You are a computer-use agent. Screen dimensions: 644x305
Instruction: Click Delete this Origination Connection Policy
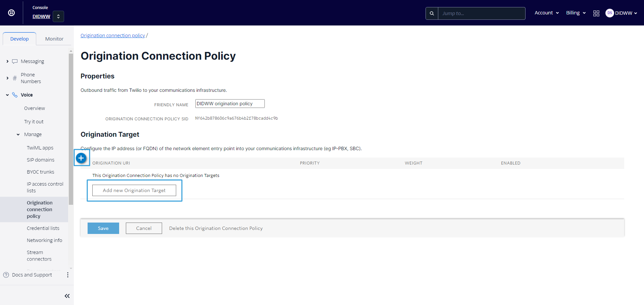click(216, 228)
